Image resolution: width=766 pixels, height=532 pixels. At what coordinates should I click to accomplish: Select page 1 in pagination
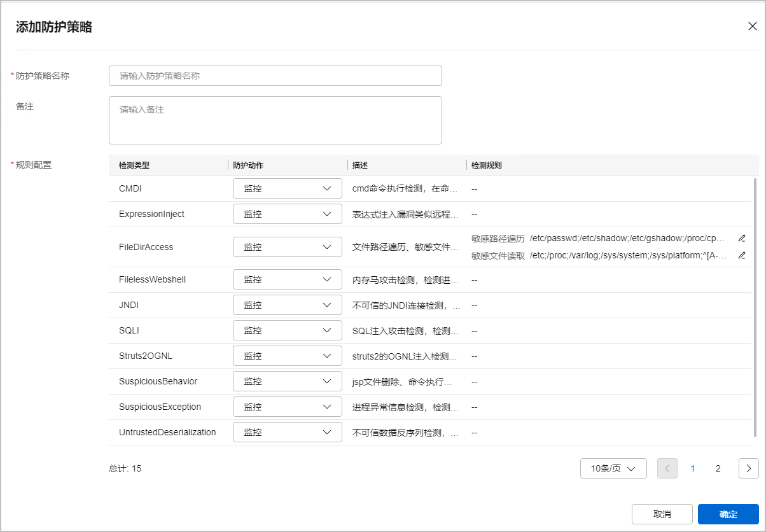click(x=693, y=468)
